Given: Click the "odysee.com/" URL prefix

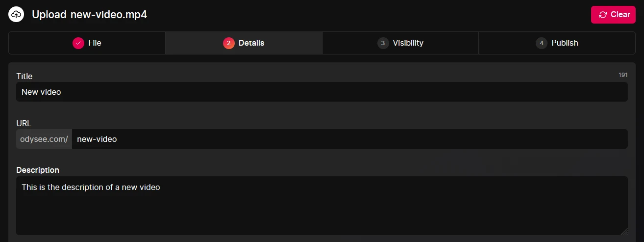Looking at the screenshot, I should click(x=44, y=139).
